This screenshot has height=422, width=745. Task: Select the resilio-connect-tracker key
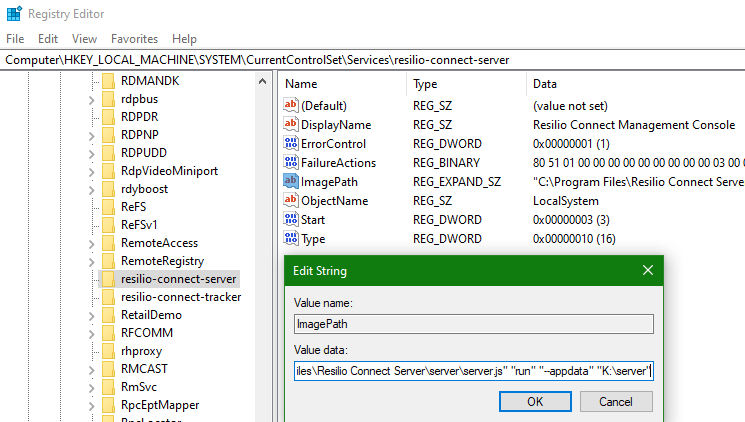180,297
